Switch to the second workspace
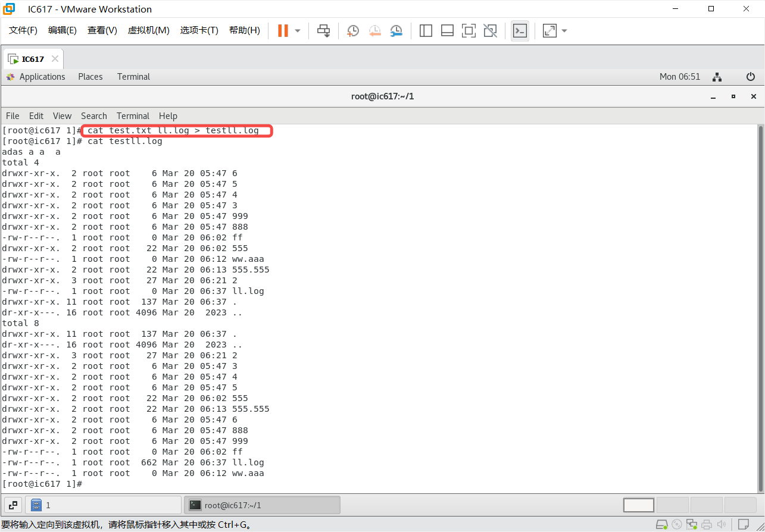 coord(673,505)
